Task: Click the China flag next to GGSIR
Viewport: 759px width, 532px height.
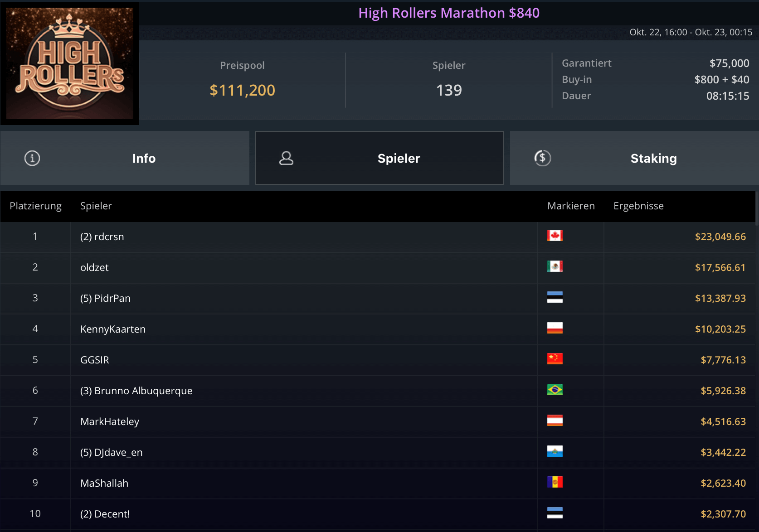Action: [x=555, y=359]
